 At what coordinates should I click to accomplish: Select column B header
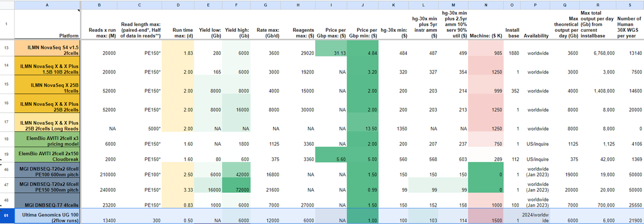click(x=99, y=4)
